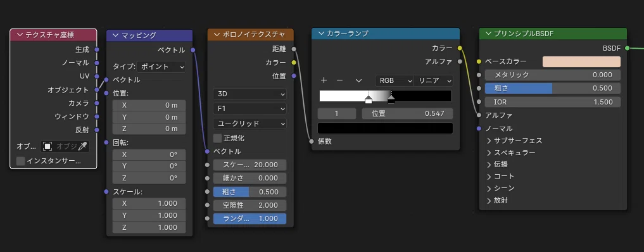Open the タイプ ポイント dropdown

[x=161, y=66]
